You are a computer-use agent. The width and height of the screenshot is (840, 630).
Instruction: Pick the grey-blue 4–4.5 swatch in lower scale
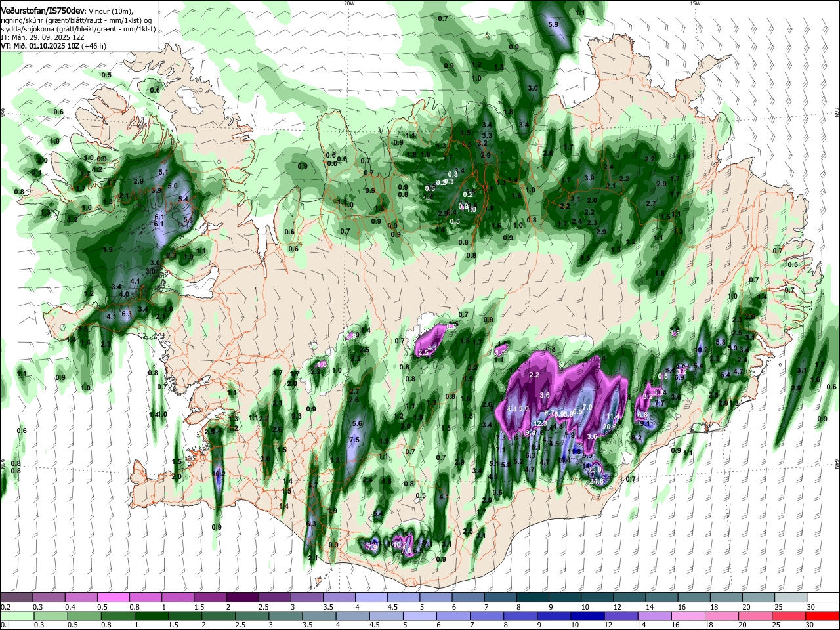(x=353, y=617)
